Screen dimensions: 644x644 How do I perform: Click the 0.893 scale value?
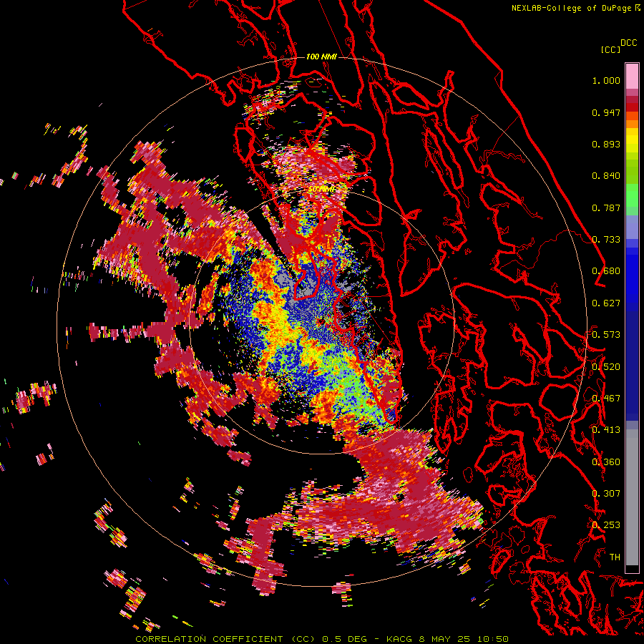pyautogui.click(x=606, y=144)
